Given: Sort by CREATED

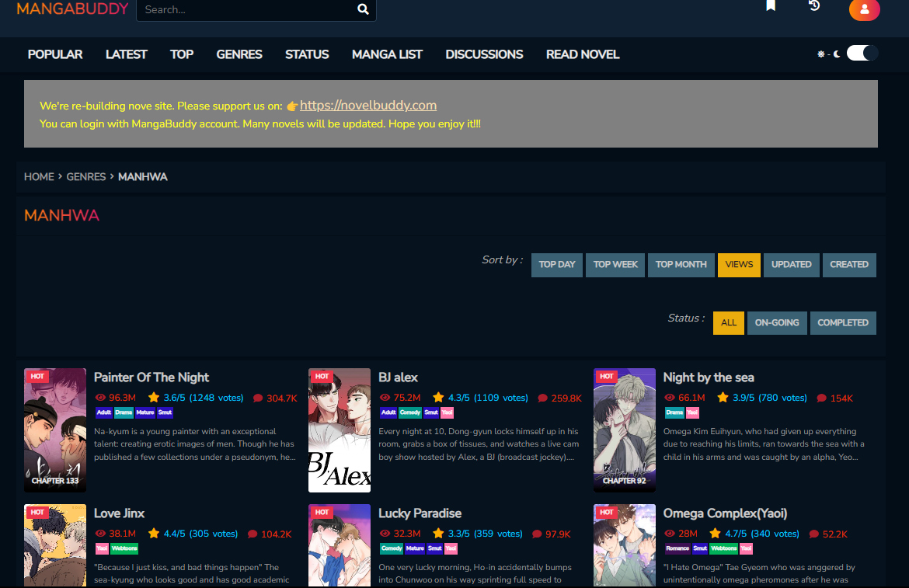Looking at the screenshot, I should point(849,265).
